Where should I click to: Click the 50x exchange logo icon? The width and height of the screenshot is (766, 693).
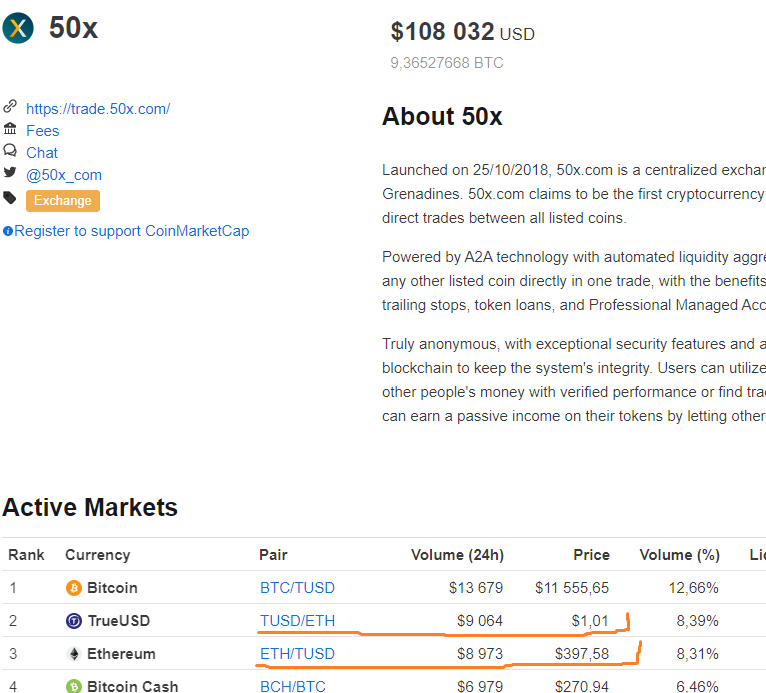pos(18,28)
